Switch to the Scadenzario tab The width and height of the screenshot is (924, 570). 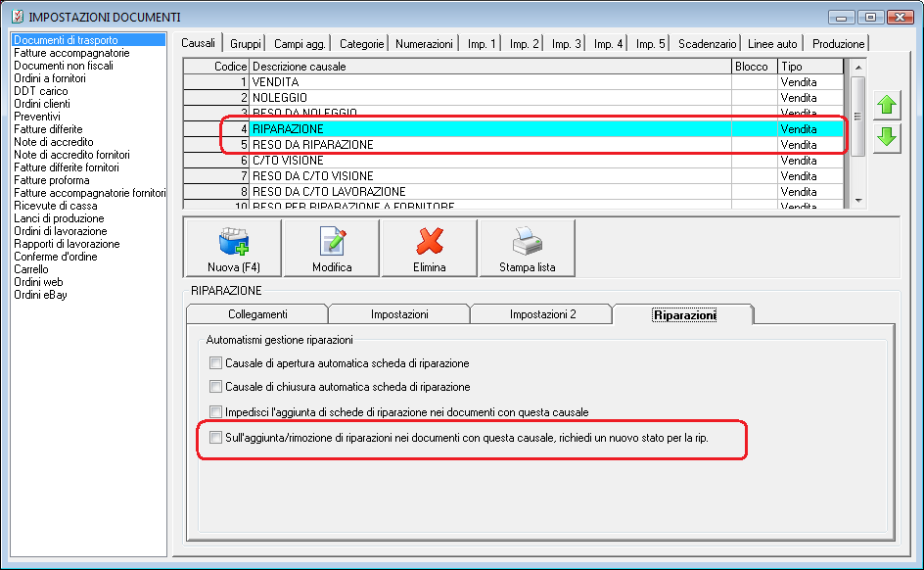tap(707, 44)
